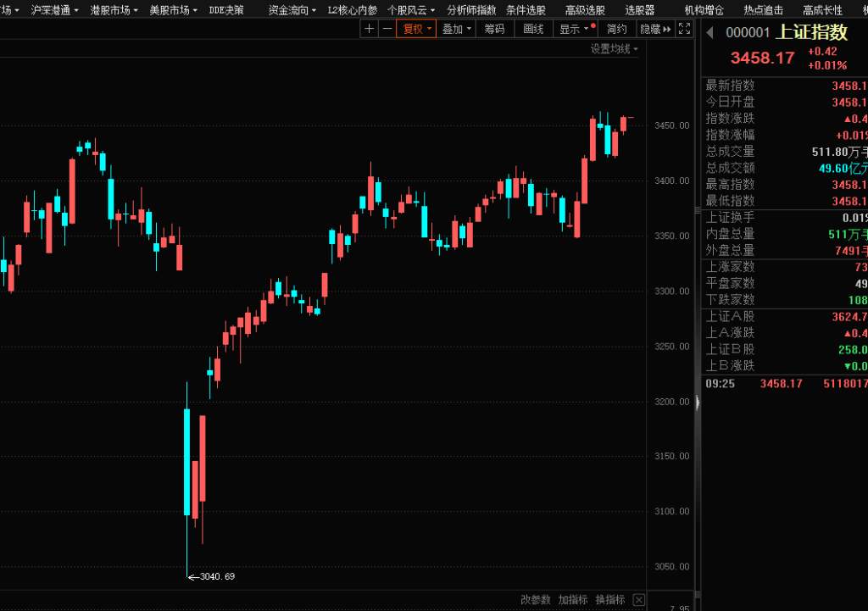The image size is (868, 611).
Task: Click the 上证A股 row
Action: pyautogui.click(x=784, y=317)
